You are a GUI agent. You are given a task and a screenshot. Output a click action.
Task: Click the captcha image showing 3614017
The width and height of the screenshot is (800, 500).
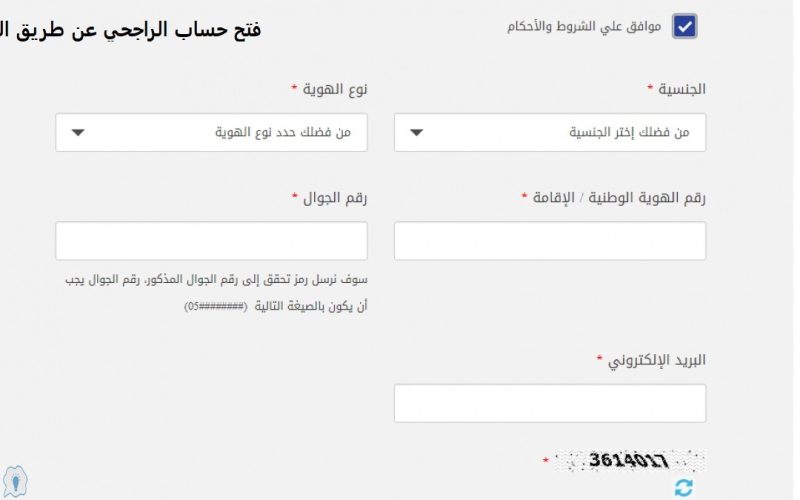point(629,461)
